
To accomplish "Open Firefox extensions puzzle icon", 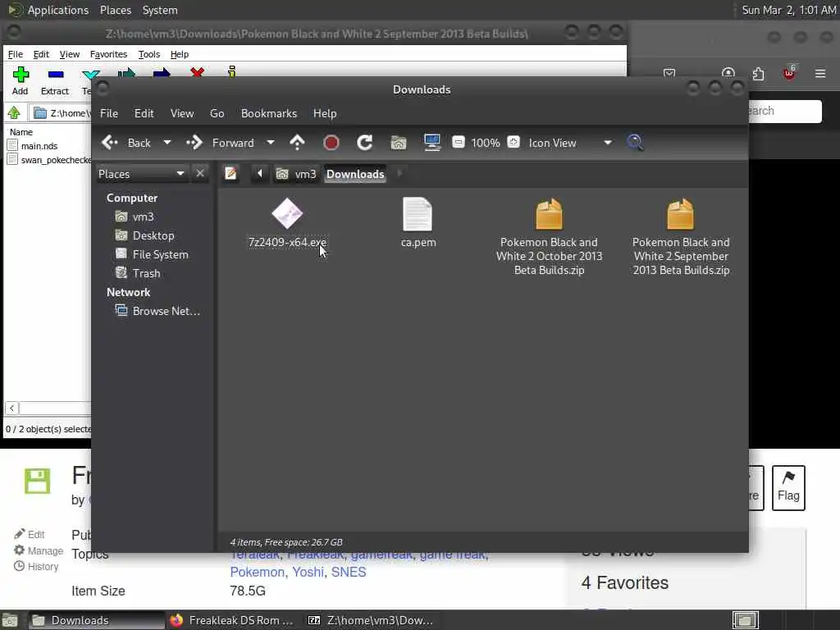I will click(x=758, y=73).
